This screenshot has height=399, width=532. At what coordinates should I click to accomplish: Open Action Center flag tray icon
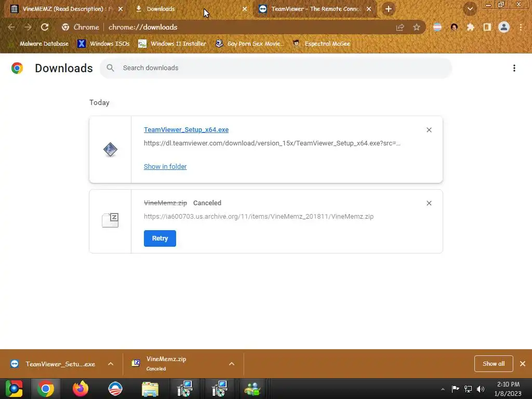coord(455,389)
